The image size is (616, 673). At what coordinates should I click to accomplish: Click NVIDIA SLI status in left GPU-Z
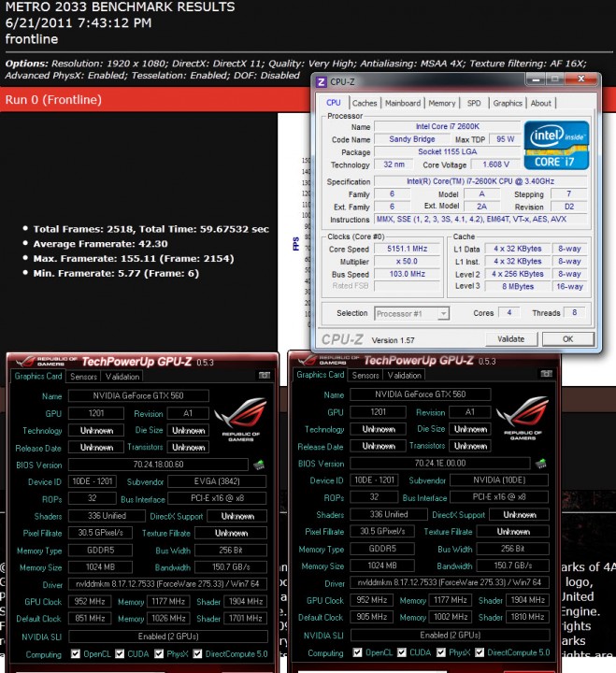(x=168, y=637)
